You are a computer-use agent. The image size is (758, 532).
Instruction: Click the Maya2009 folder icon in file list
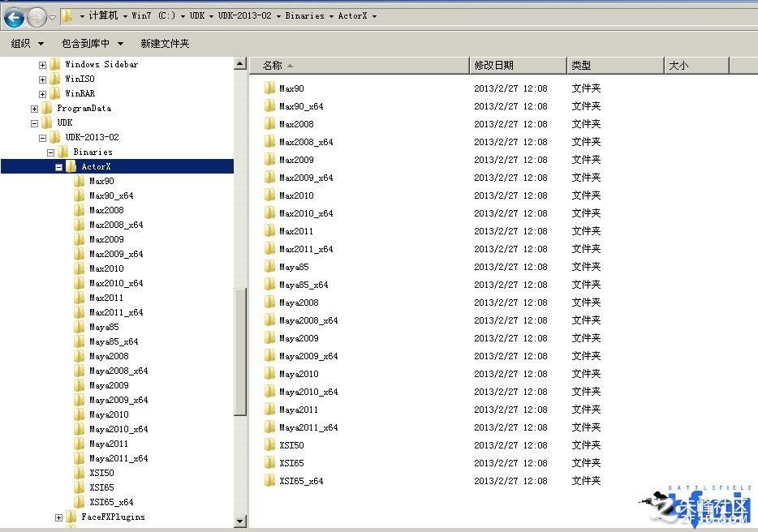[269, 338]
